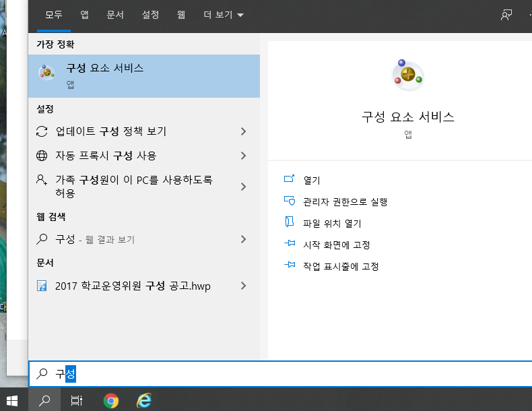Click shield icon beside 관리자 권한으로 실행
This screenshot has height=411, width=532.
coord(290,201)
